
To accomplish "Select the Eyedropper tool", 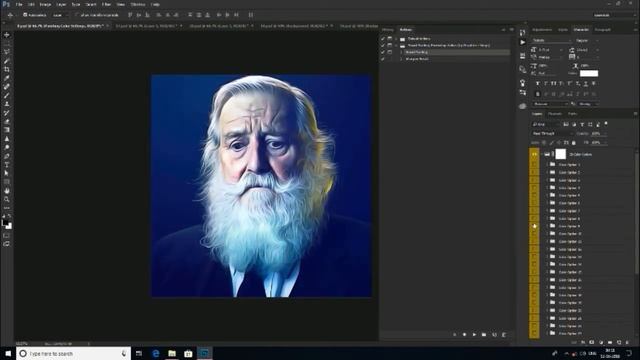I will [x=7, y=78].
